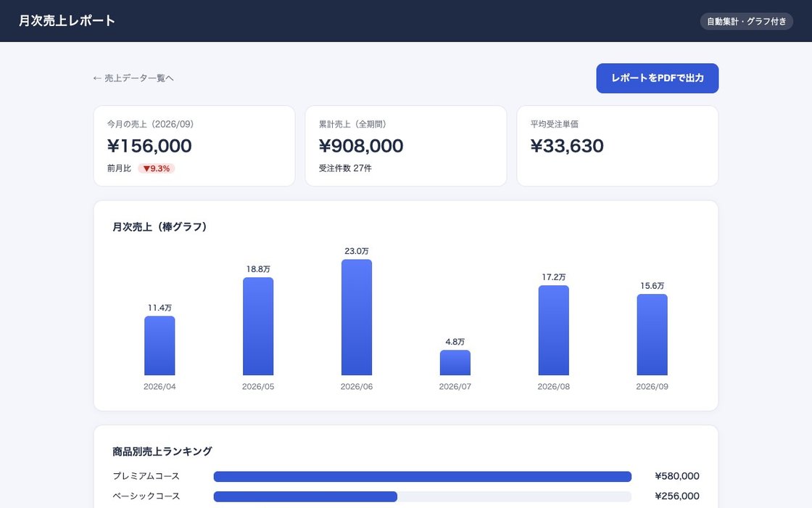Click the 11.4万 bar value label

[159, 308]
